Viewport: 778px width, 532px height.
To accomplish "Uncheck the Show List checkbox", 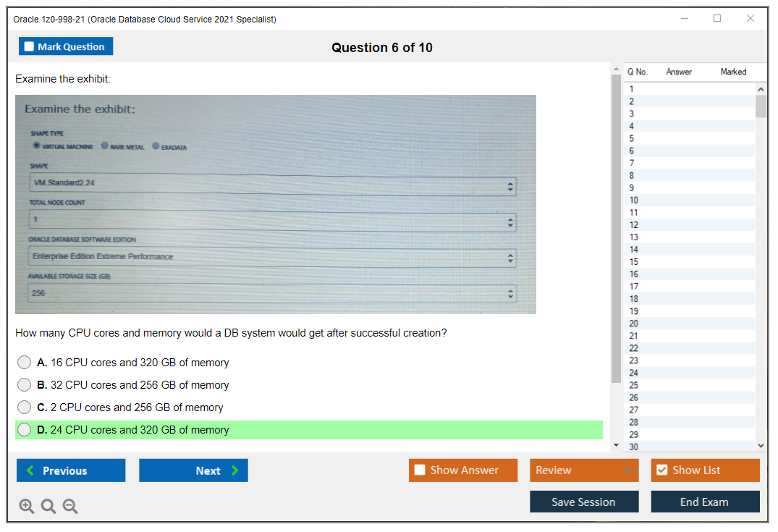I will [661, 470].
